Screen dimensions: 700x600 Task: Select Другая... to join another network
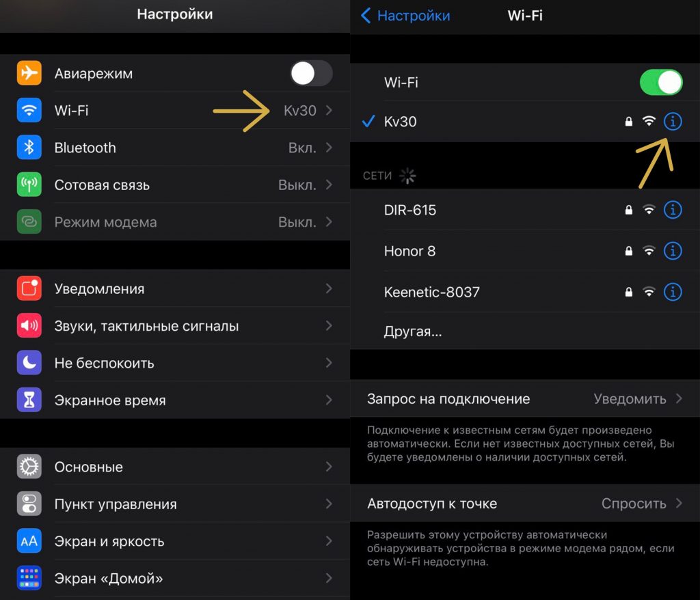tap(525, 331)
